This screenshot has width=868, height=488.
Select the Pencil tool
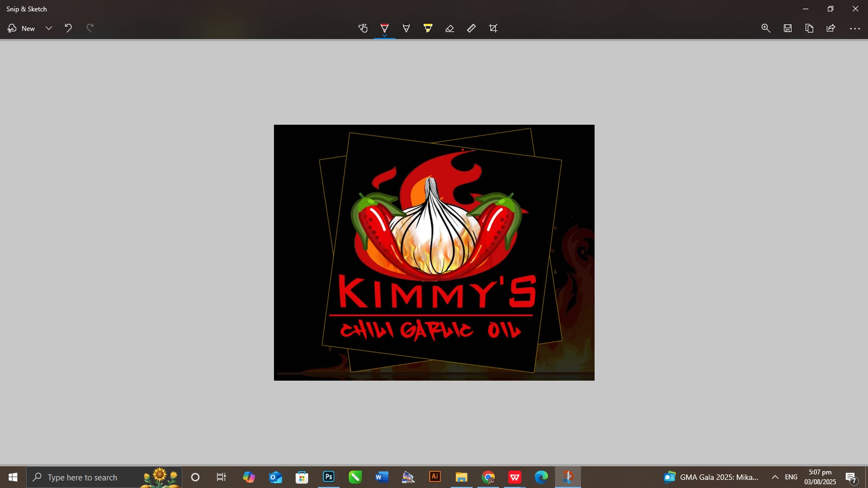406,28
